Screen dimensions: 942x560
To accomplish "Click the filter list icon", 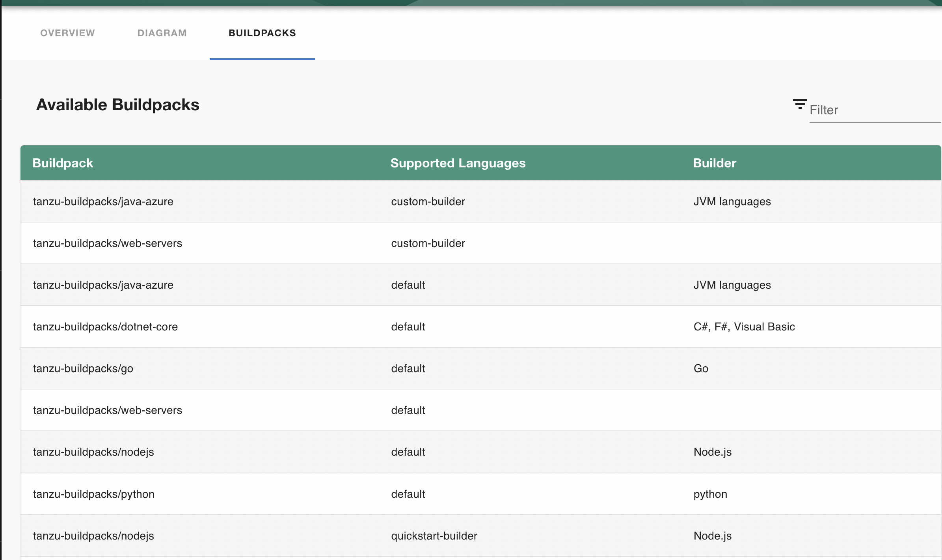I will tap(800, 104).
